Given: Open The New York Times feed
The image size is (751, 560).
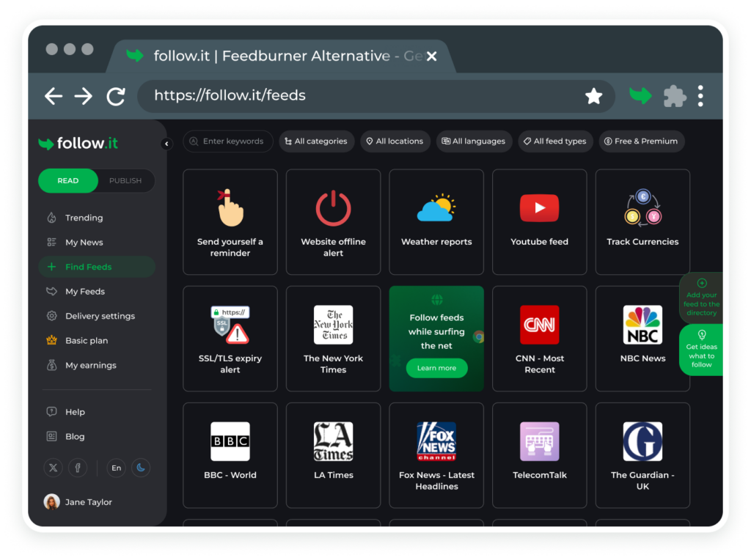Looking at the screenshot, I should (334, 339).
